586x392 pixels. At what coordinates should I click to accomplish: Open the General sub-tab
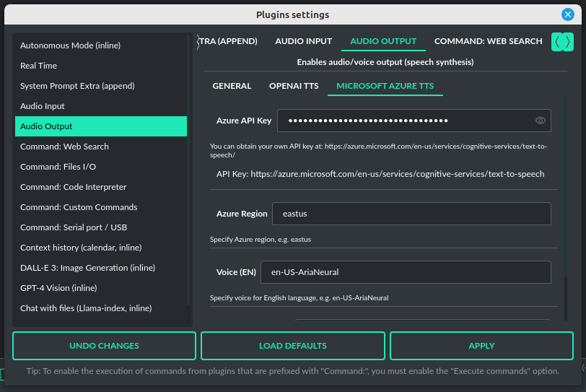[232, 86]
